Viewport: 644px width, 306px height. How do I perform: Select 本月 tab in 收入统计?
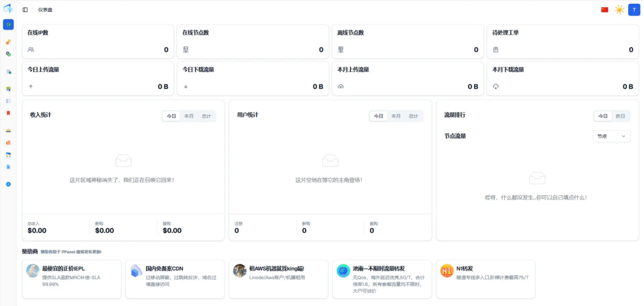[x=189, y=116]
